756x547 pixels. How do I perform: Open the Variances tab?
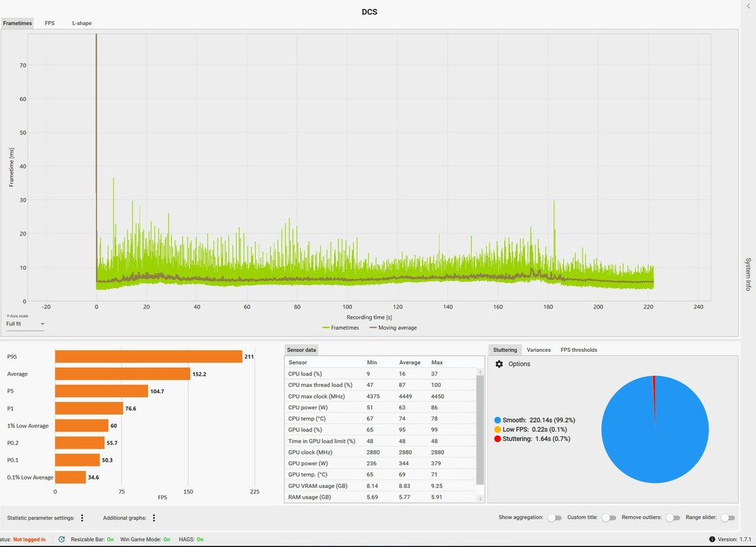click(x=538, y=350)
